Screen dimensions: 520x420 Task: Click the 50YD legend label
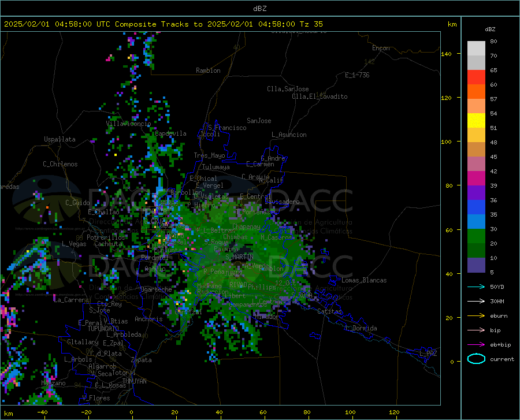click(497, 287)
